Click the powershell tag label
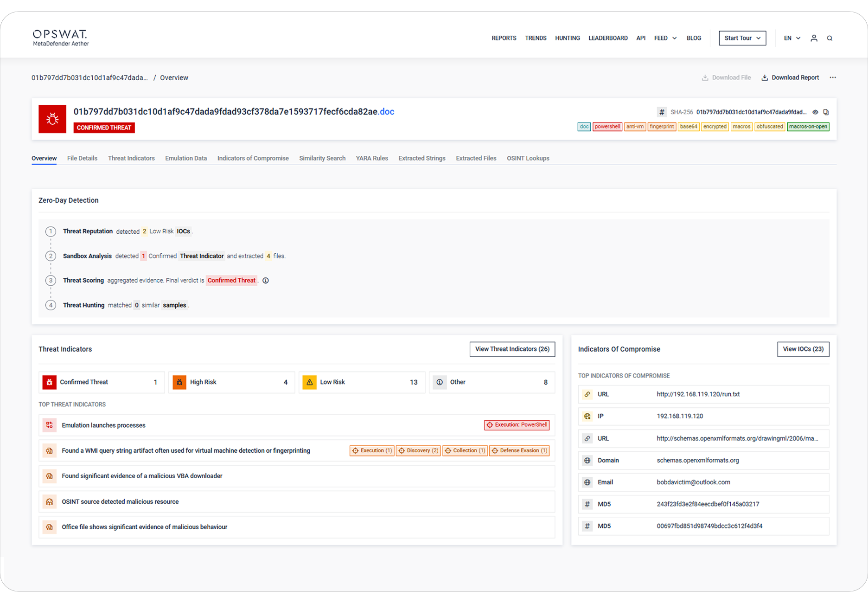The height and width of the screenshot is (603, 868). (x=607, y=127)
